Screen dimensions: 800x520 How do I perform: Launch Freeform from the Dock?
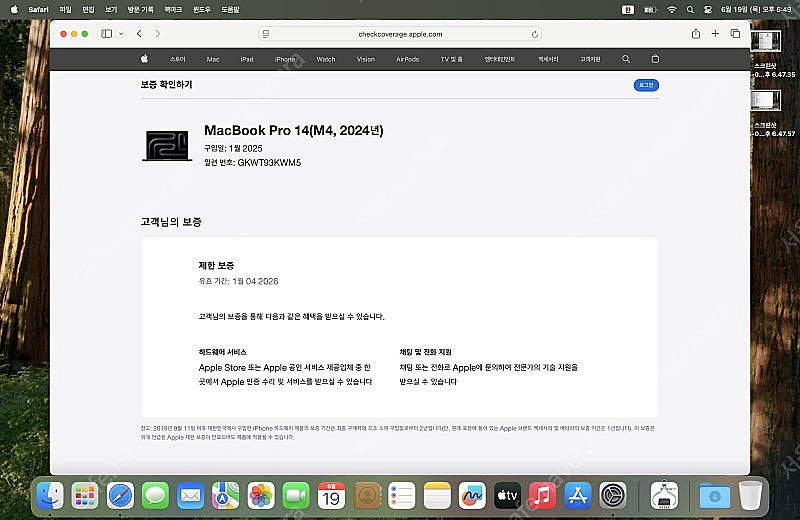[x=472, y=496]
